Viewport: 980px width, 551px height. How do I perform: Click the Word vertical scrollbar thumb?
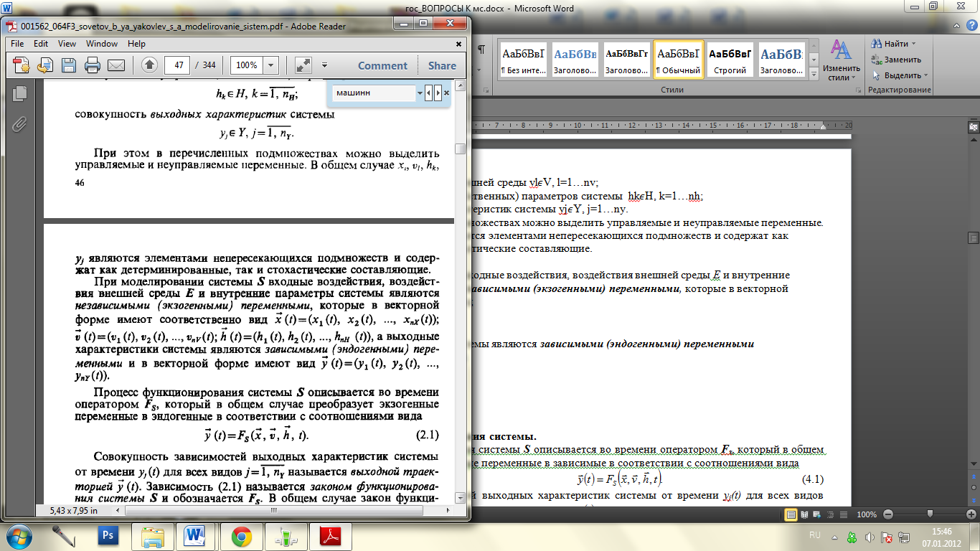tap(973, 237)
